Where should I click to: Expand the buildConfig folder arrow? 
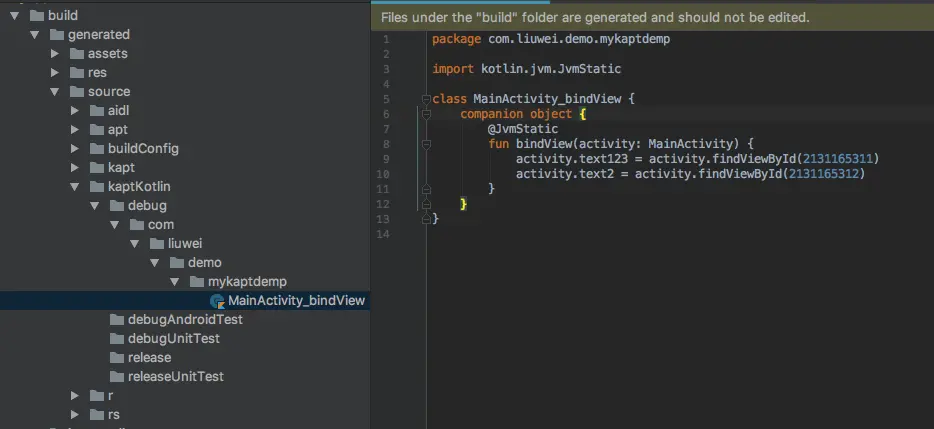(74, 149)
